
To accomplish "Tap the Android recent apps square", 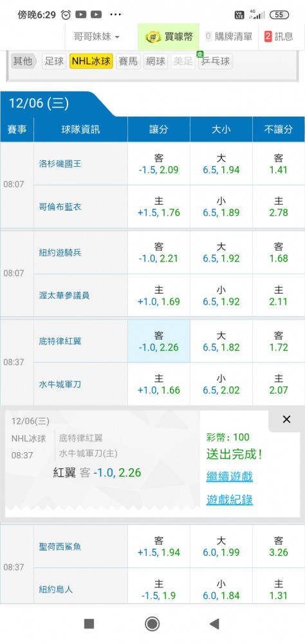I will (89, 624).
